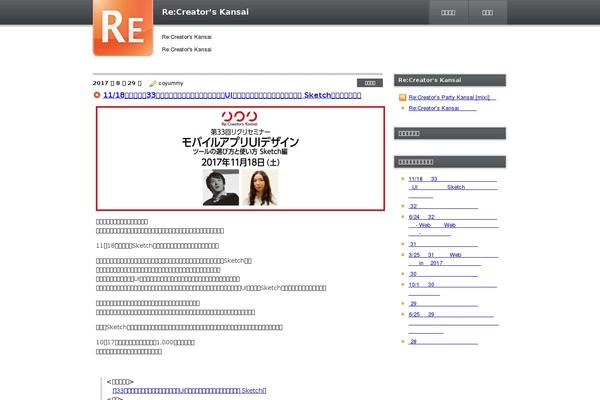Click the black-and-white male speaker photo

(221, 188)
